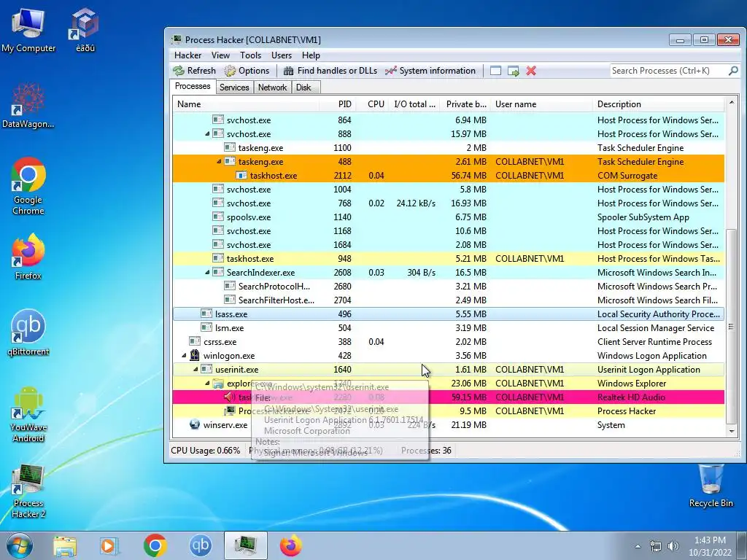Open media player from taskbar
The width and height of the screenshot is (747, 560).
[109, 545]
